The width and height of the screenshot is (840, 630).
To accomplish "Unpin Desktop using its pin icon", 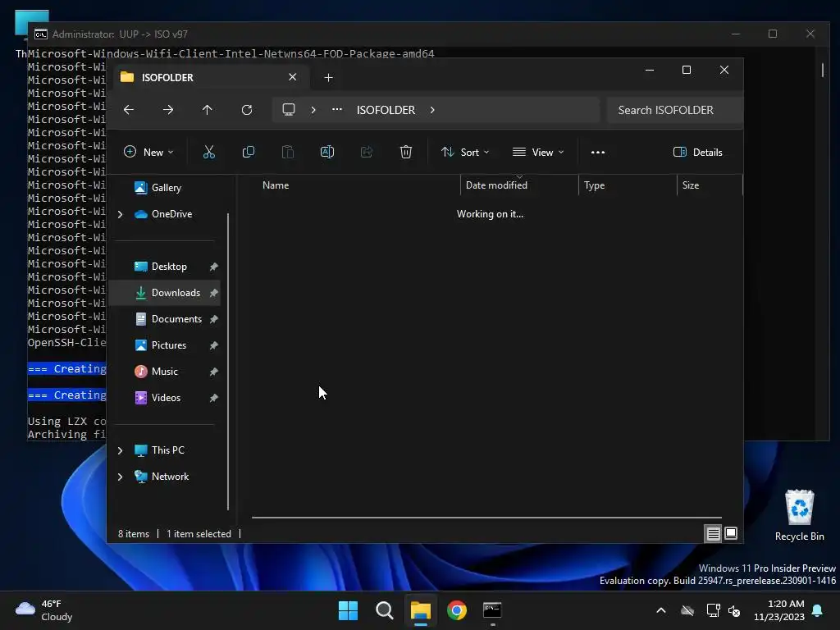I will point(214,267).
